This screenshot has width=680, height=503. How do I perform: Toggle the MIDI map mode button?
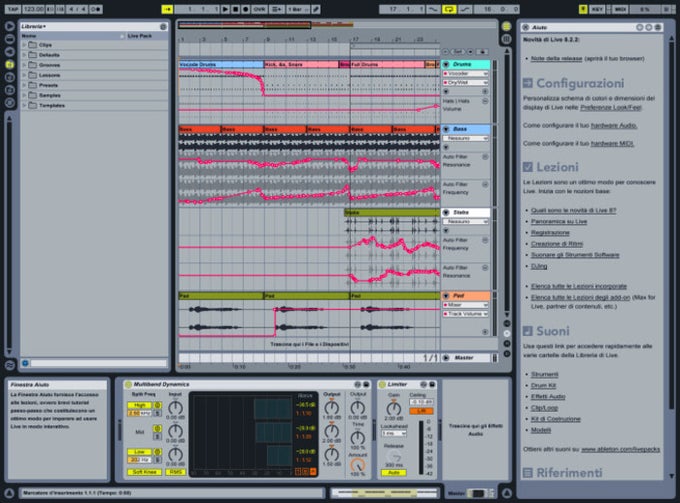coord(620,9)
